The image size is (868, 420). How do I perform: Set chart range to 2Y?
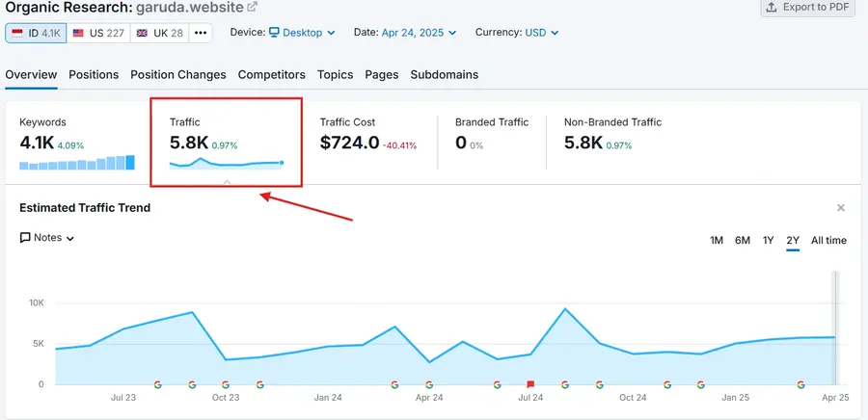pos(793,241)
